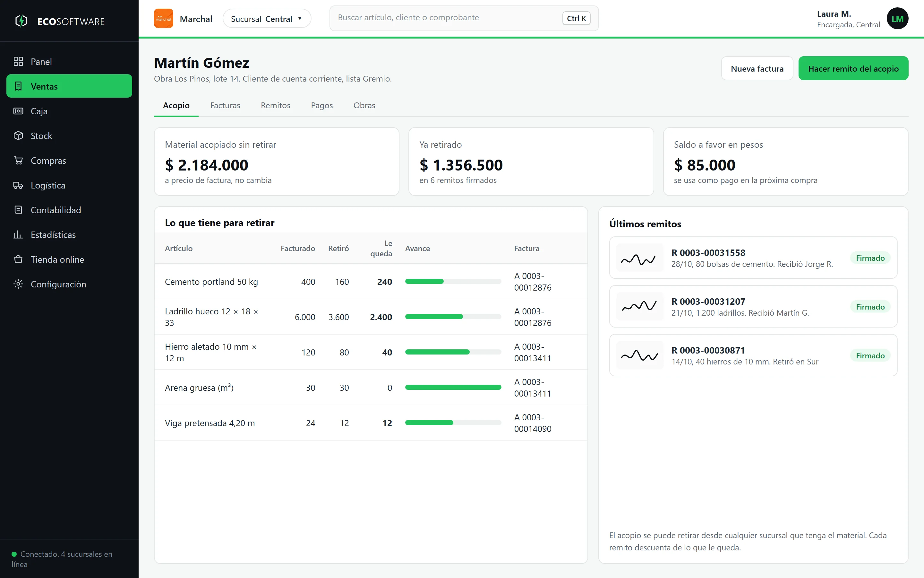Click the $ 2.184.000 acopiado amount
This screenshot has height=578, width=924.
coord(207,165)
